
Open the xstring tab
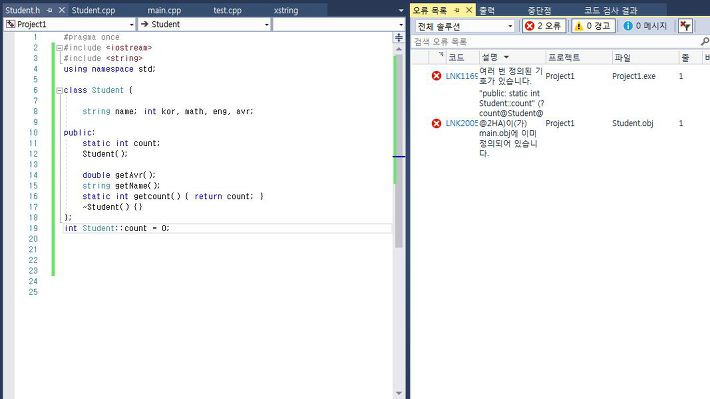[286, 10]
